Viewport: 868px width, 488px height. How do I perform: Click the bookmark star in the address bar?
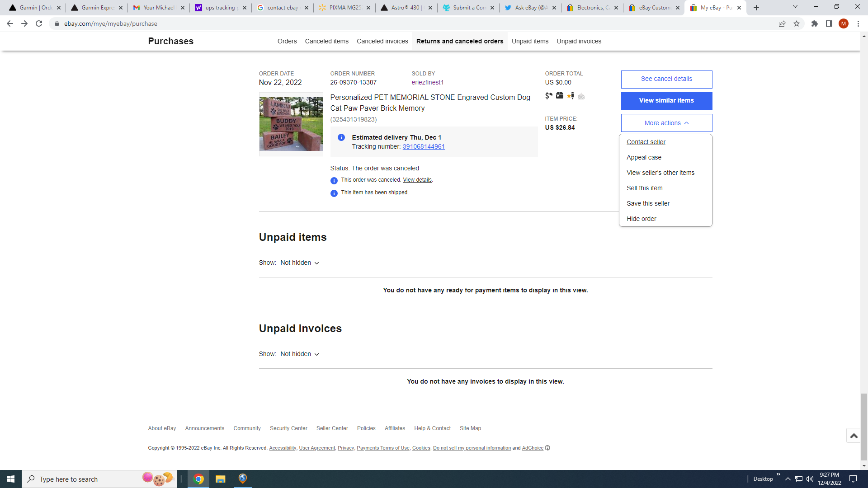[x=796, y=23]
